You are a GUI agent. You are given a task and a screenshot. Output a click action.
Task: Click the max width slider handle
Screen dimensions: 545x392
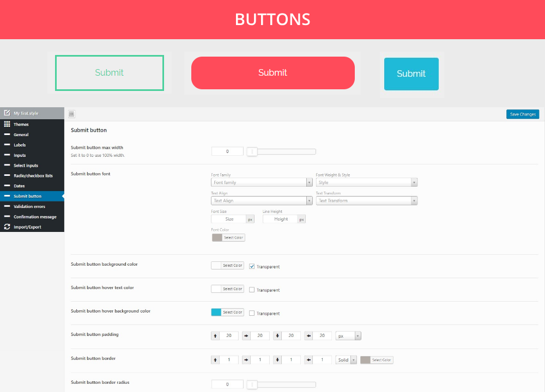(x=252, y=151)
